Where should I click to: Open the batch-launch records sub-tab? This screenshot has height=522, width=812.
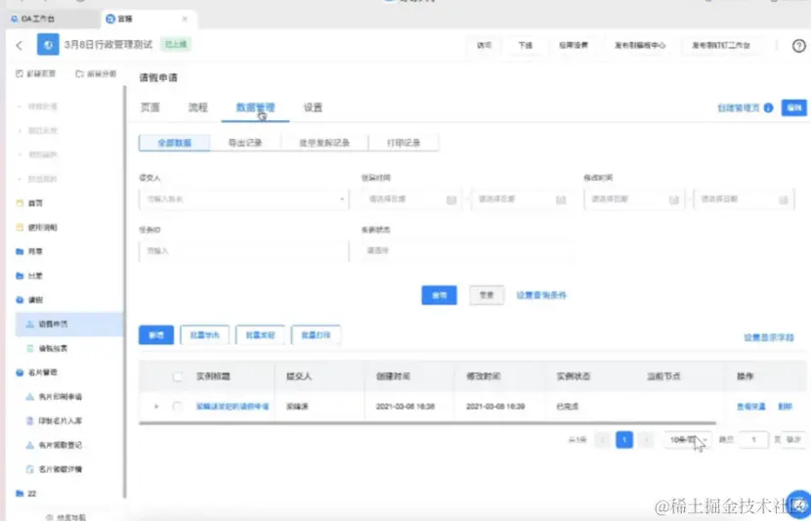coord(324,143)
